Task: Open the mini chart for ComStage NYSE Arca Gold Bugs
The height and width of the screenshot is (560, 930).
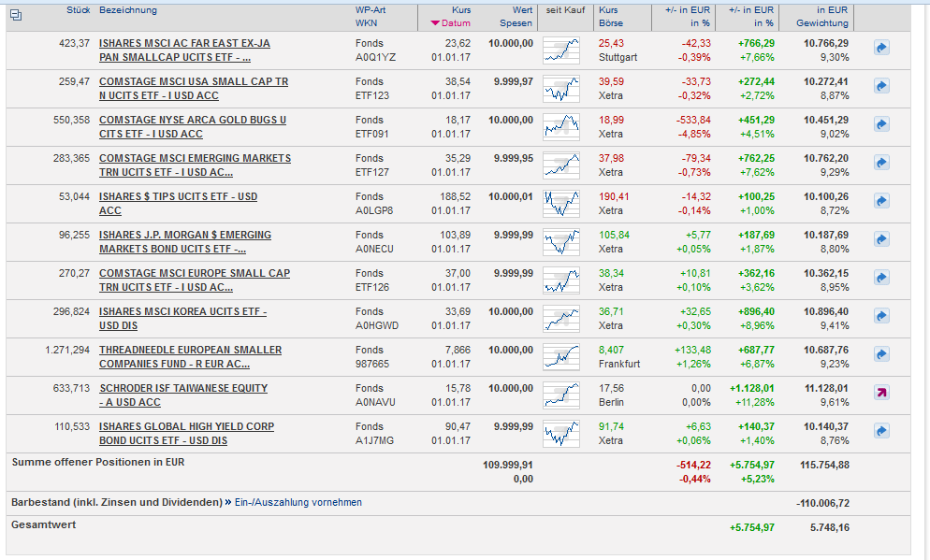Action: [560, 125]
